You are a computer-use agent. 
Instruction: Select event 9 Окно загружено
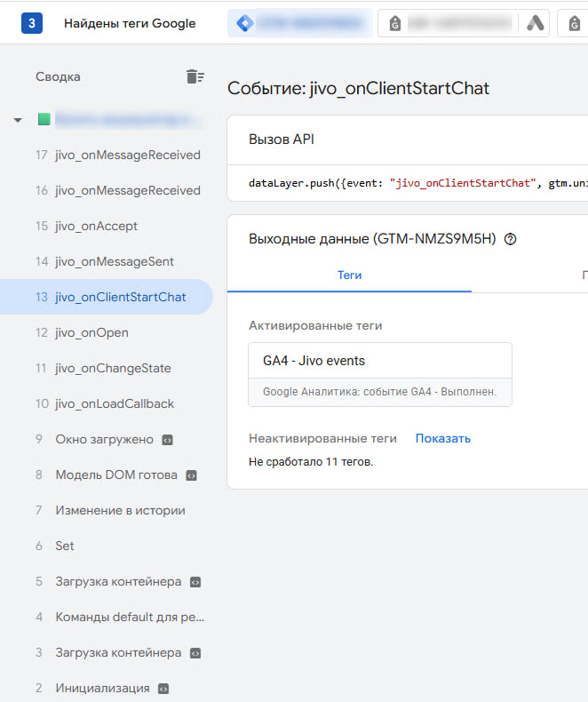(x=107, y=439)
